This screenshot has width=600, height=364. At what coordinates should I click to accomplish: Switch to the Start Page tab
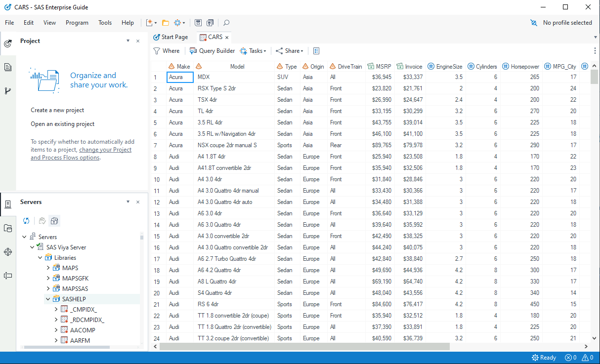coord(171,37)
